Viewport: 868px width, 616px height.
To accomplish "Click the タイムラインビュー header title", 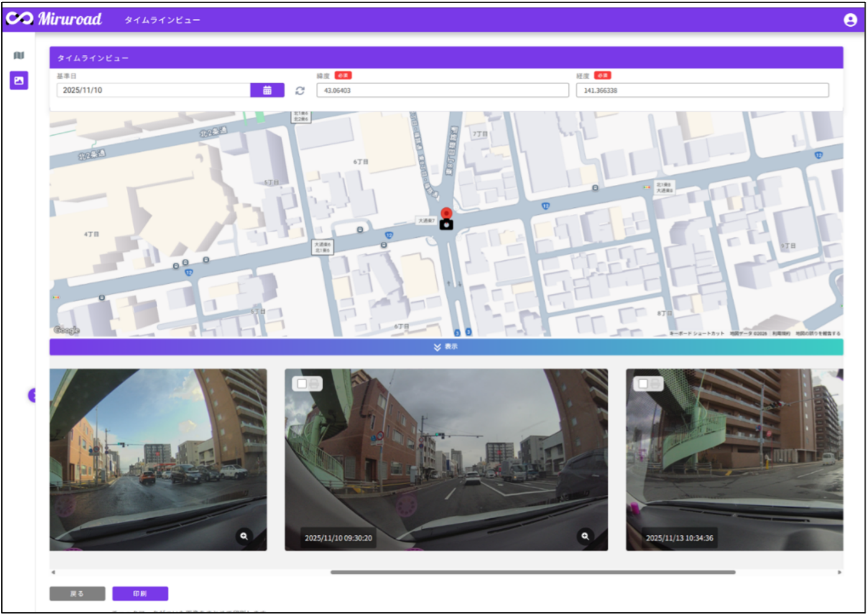I will pos(162,20).
